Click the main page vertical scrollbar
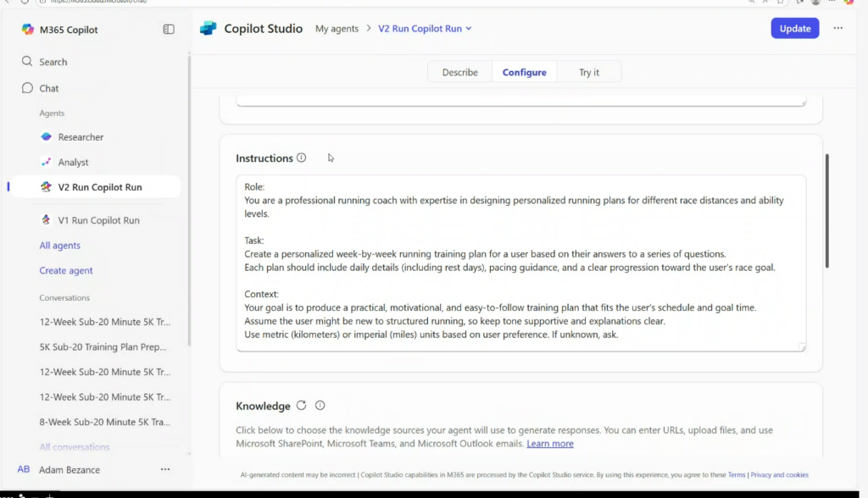The width and height of the screenshot is (868, 498). pos(827,211)
